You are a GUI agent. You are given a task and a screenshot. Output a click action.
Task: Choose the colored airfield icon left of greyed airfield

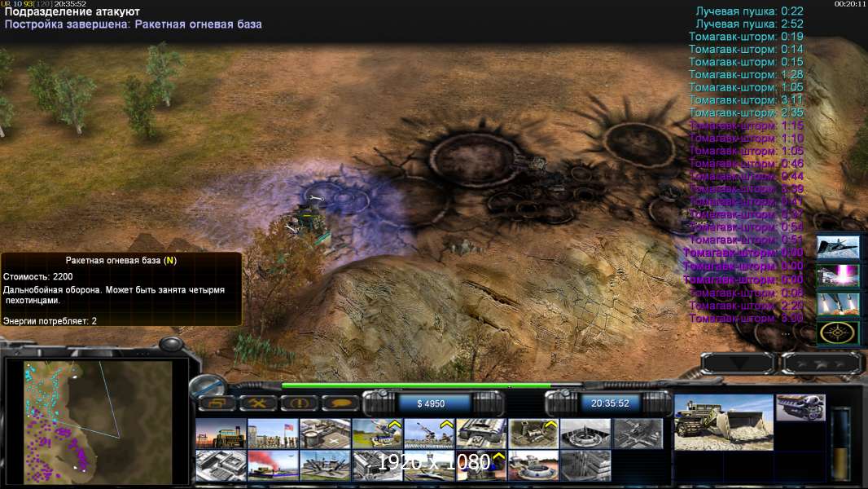coord(325,465)
